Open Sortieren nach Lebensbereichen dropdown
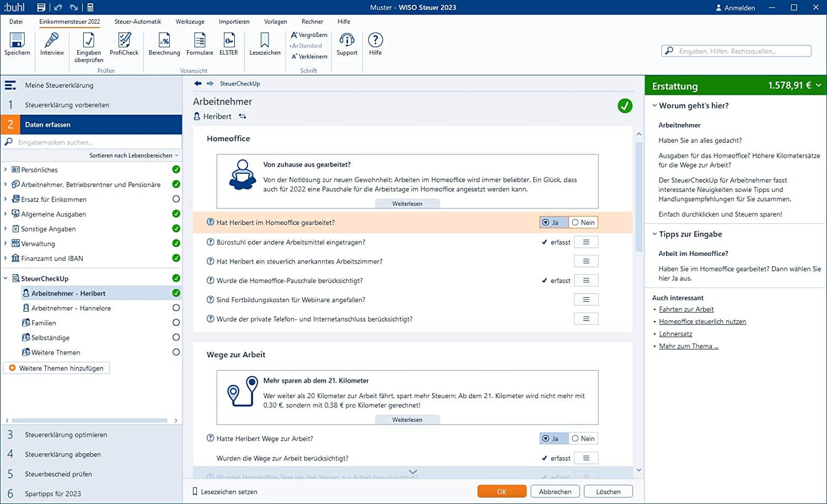Viewport: 827px width, 504px height. [133, 156]
